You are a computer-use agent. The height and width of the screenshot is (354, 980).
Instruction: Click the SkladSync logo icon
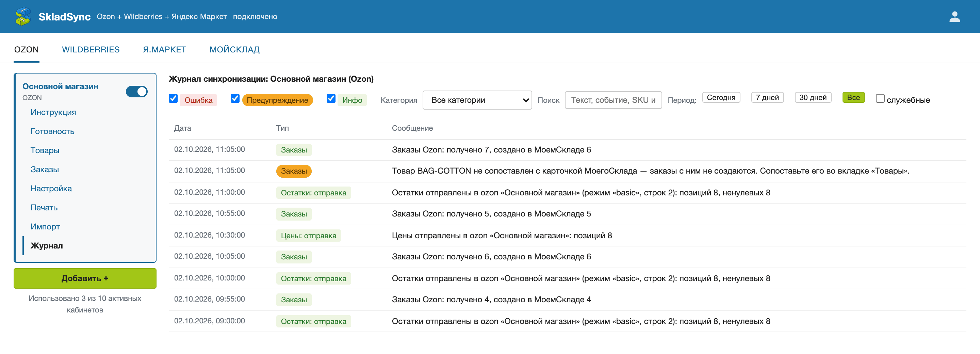coord(23,16)
